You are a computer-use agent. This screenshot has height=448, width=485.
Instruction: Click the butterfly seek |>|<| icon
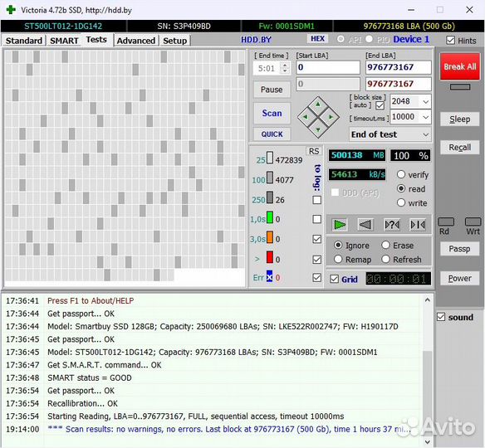(418, 225)
